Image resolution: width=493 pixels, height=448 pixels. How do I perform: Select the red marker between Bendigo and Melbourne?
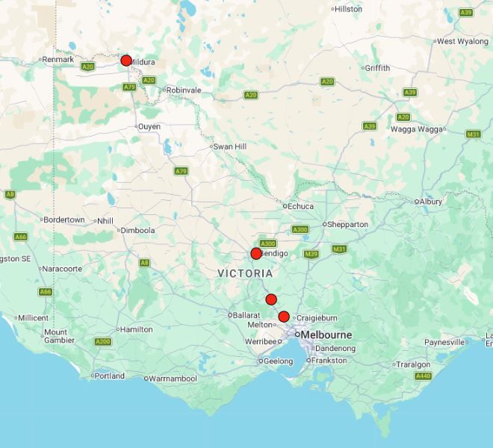pos(271,299)
